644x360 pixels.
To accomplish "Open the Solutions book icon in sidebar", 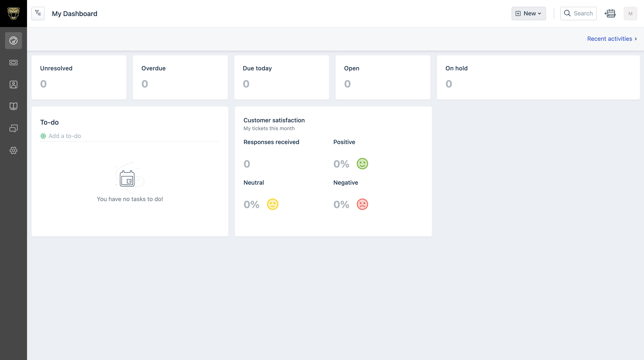I will (14, 106).
